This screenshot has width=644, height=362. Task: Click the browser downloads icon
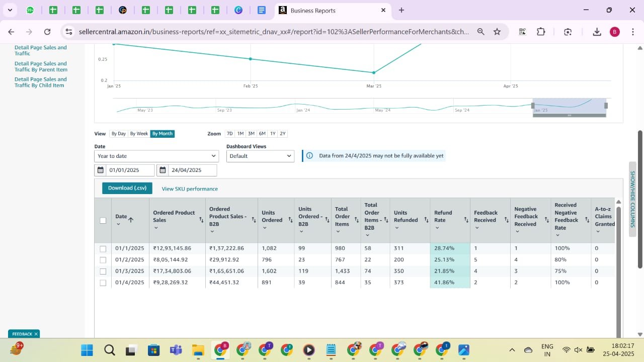pos(597,32)
